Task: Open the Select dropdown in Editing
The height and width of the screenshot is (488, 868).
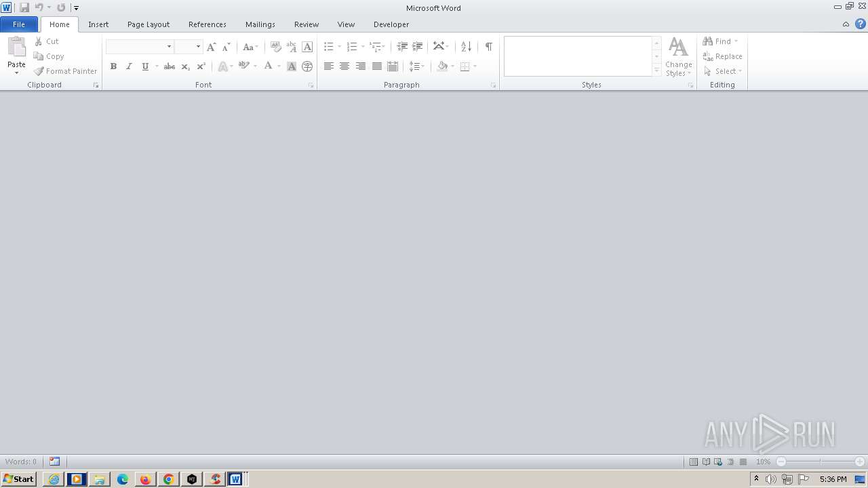Action: [723, 71]
